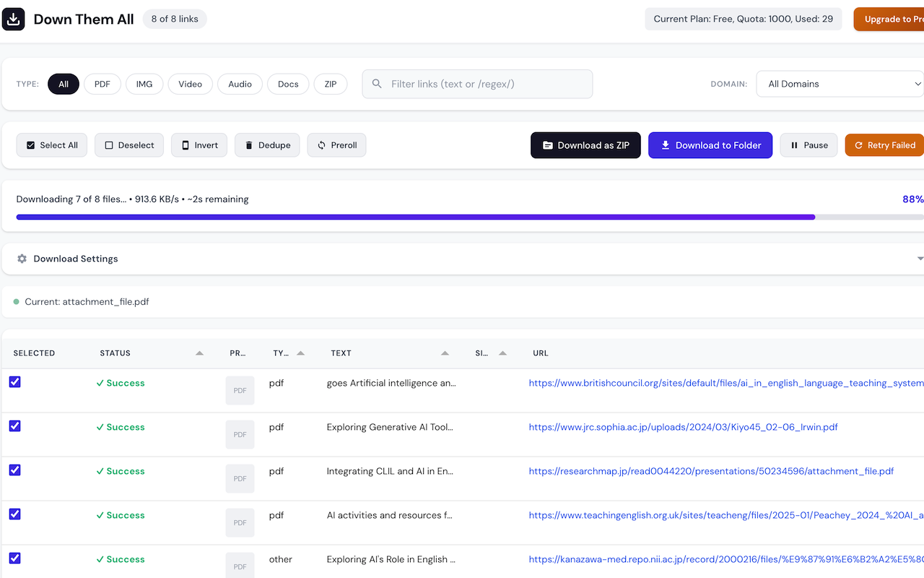Filter by Video type

point(191,84)
